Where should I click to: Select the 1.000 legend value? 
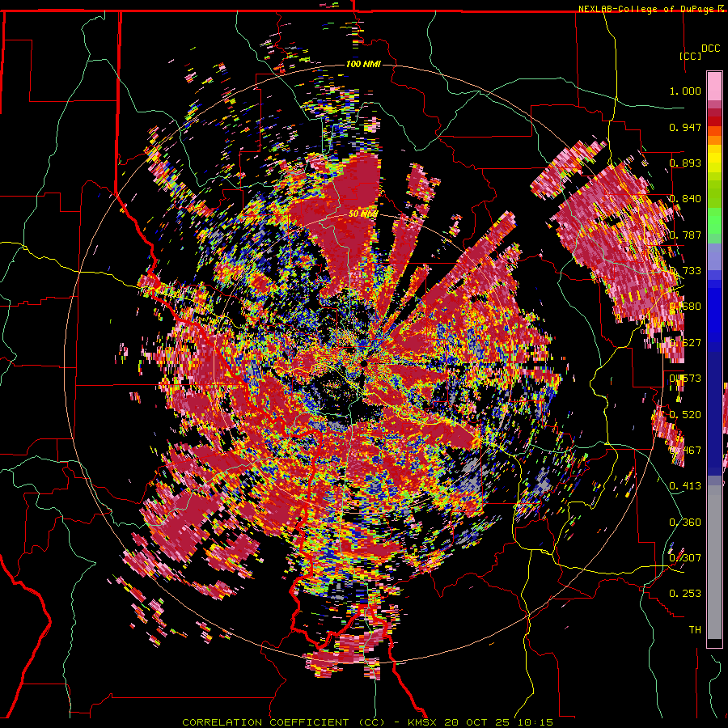click(685, 91)
